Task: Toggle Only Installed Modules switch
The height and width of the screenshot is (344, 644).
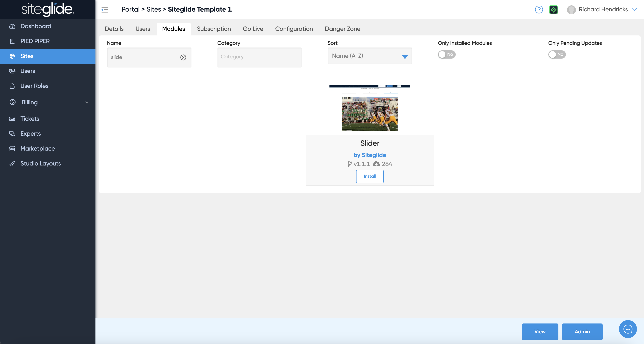Action: (447, 54)
